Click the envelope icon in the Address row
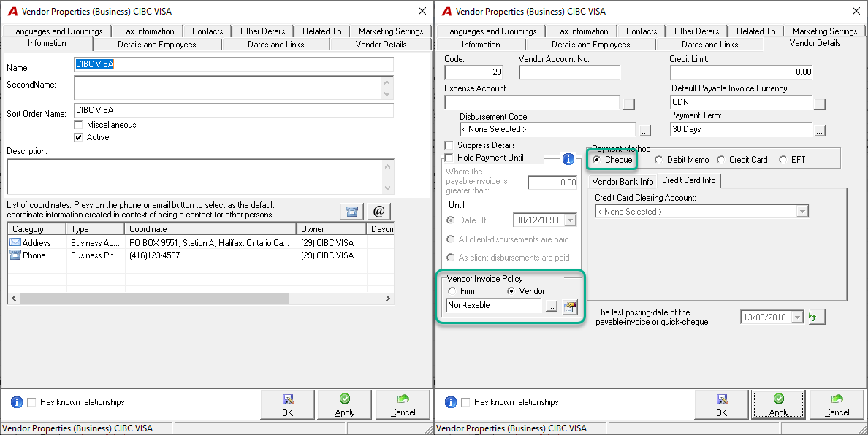This screenshot has width=868, height=435. coord(15,242)
